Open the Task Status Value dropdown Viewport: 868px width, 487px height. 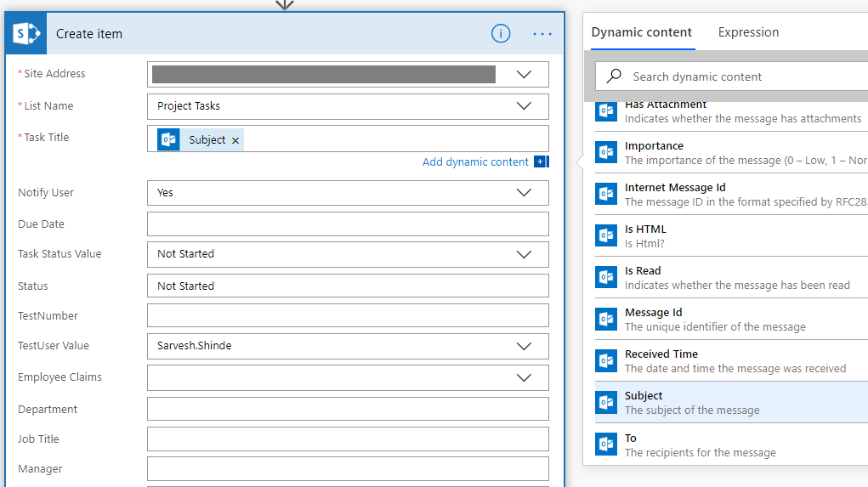(524, 255)
